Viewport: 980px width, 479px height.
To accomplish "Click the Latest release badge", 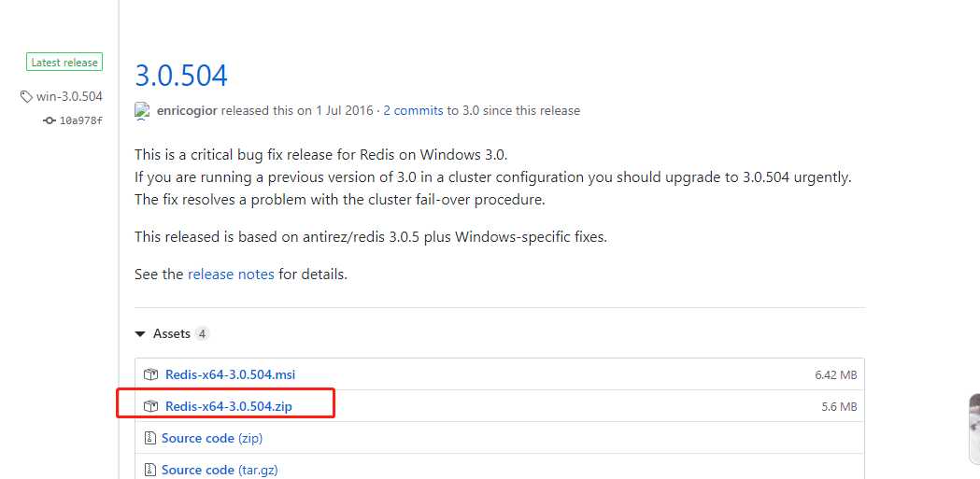I will tap(64, 63).
